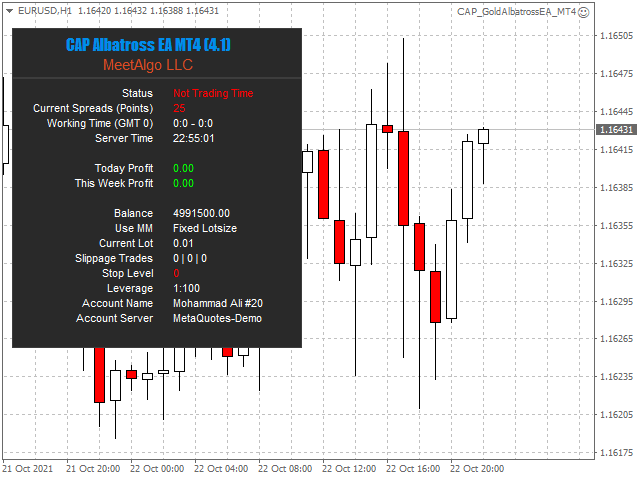Click the Fixed Lotsize value
Viewport: 640px width, 480px height.
(205, 228)
